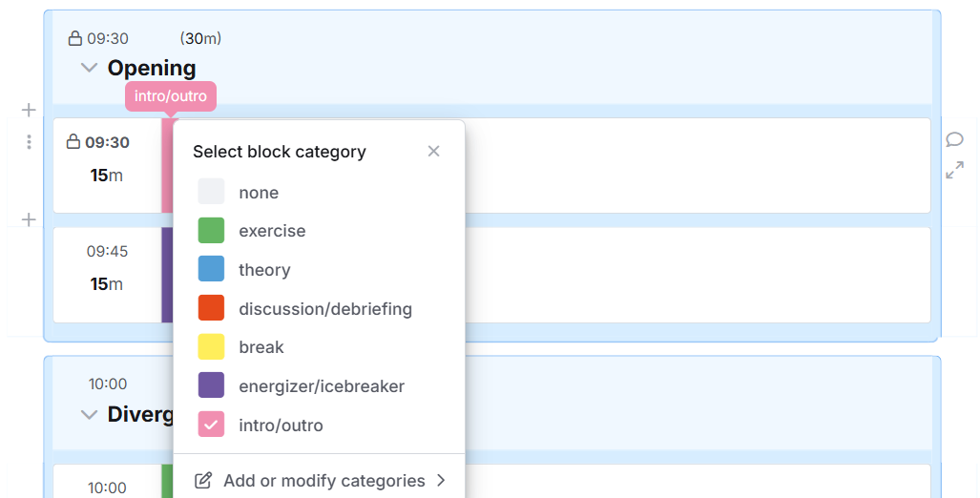Select 'discussion/debriefing' category label

325,309
